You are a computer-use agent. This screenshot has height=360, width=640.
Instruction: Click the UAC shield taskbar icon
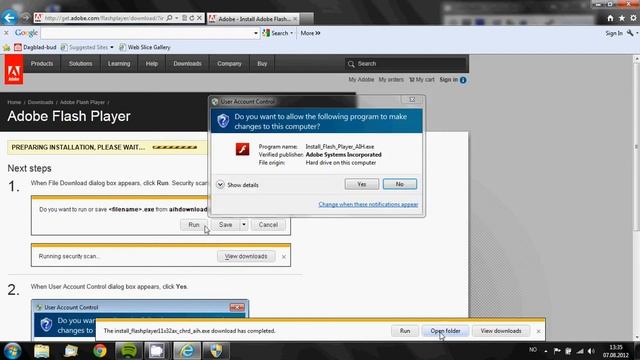[x=216, y=351]
